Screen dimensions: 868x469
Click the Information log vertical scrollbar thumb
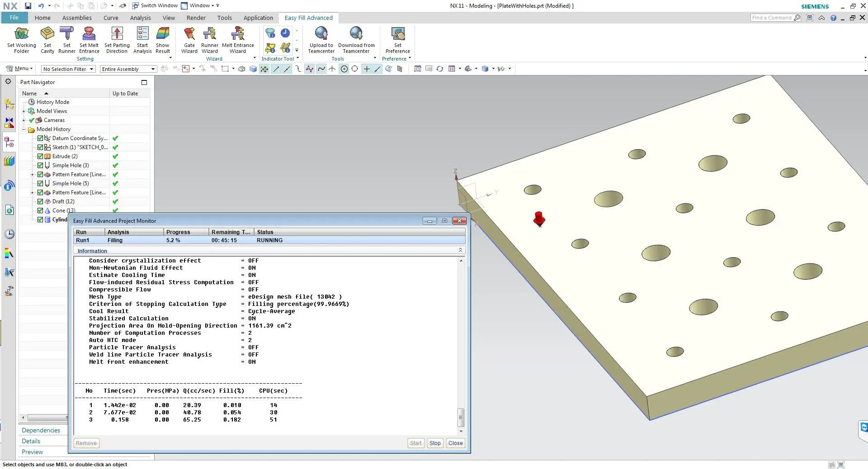pos(461,417)
